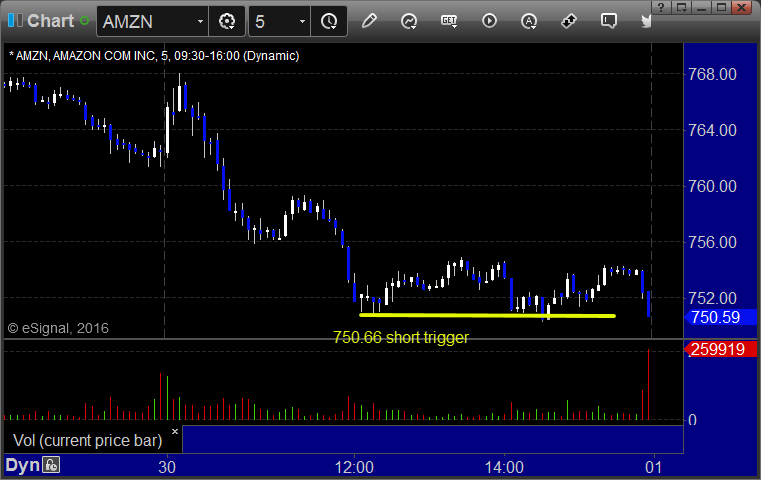Click the green status circle next to Chart
The image size is (761, 480).
click(x=84, y=21)
